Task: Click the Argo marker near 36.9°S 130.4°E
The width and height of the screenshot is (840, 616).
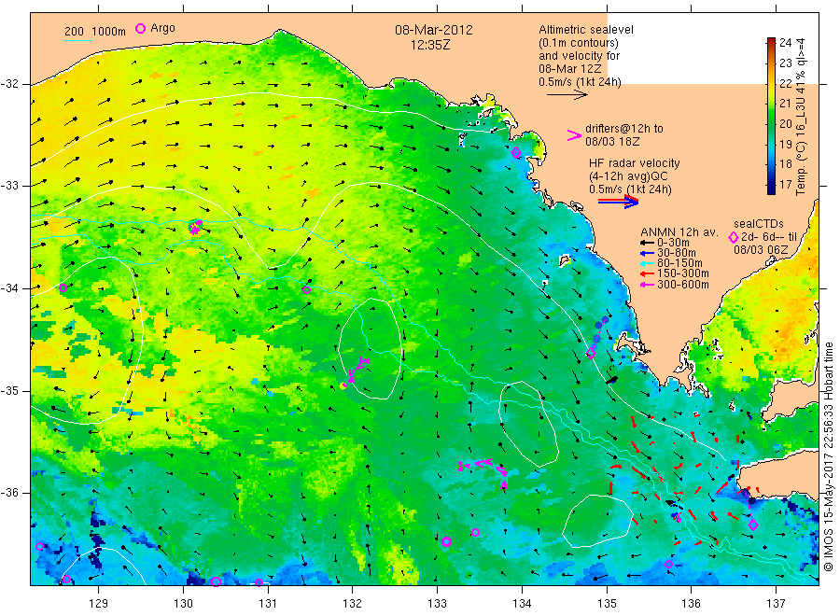Action: click(x=216, y=581)
